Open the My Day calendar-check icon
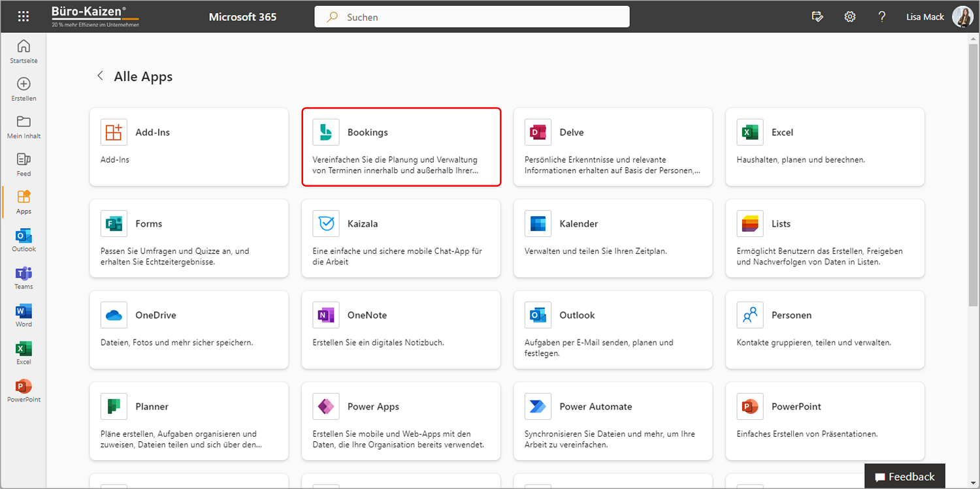The image size is (980, 489). click(817, 17)
